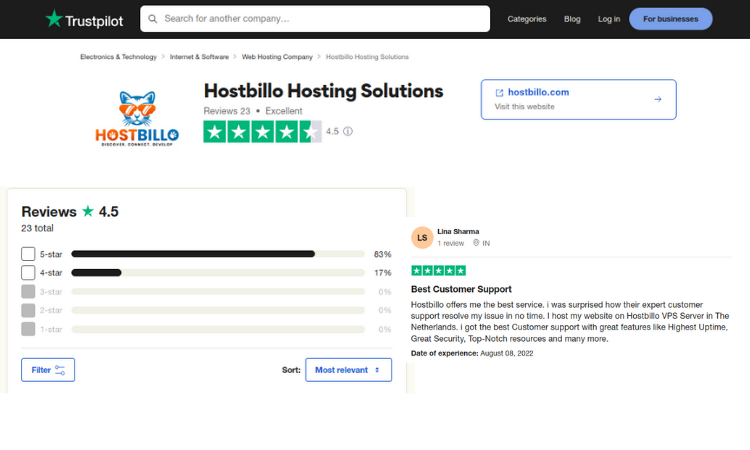Screen dimensions: 750x450
Task: Click the disabled 1-star checkbox
Action: [28, 329]
